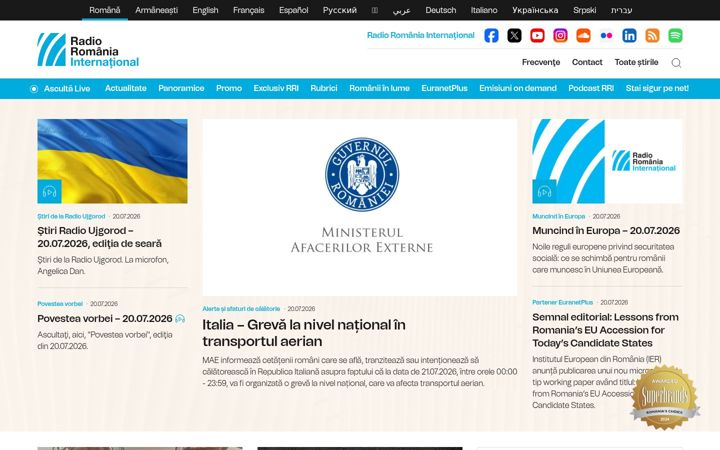Screen dimensions: 720x450
Task: Switch language to Українська
Action: click(535, 10)
